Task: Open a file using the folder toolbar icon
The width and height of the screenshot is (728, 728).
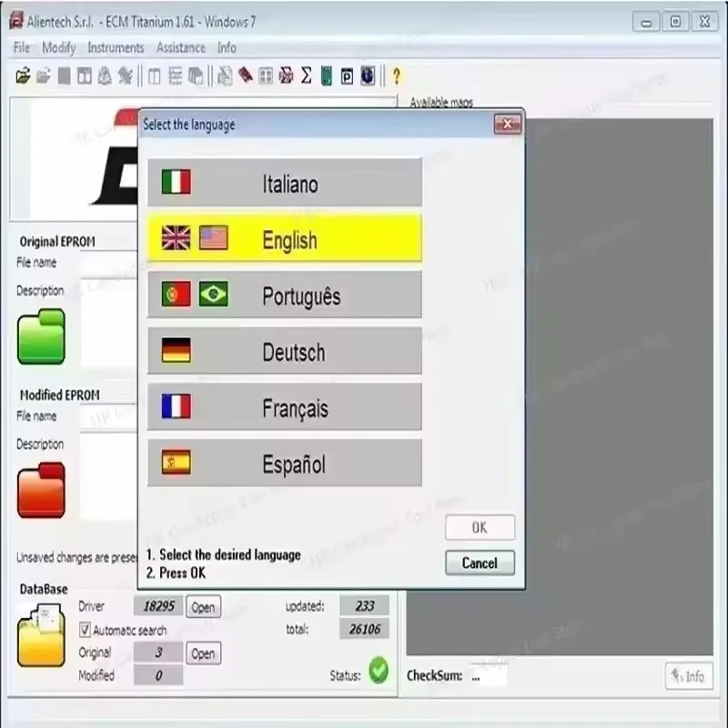Action: 25,76
